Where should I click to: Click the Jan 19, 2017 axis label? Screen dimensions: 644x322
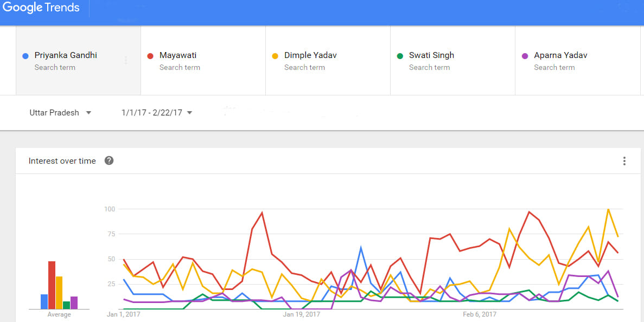coord(302,314)
